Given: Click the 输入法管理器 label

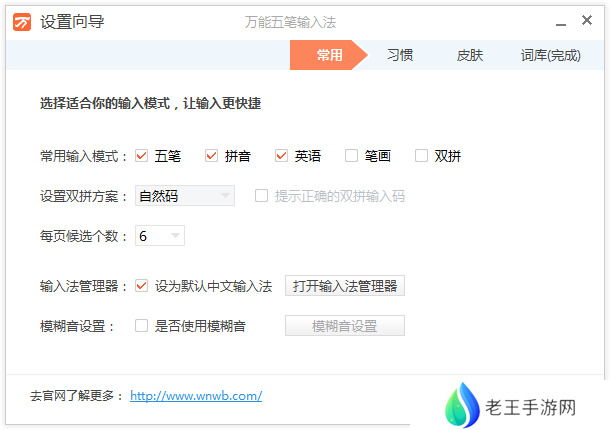Looking at the screenshot, I should point(83,286).
